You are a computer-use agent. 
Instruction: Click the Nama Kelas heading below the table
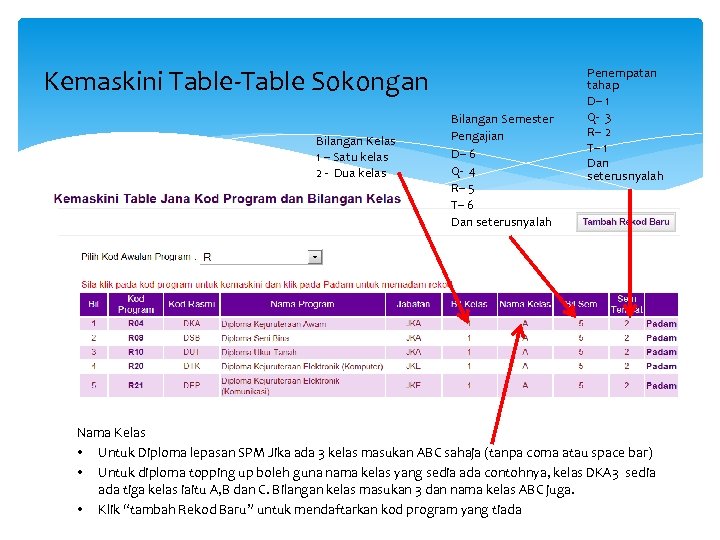click(111, 433)
